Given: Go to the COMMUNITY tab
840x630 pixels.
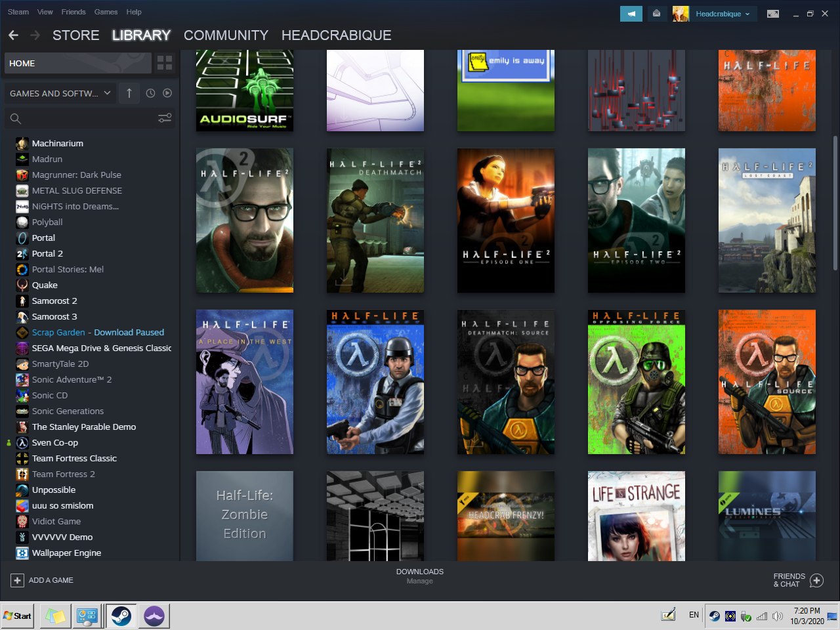Looking at the screenshot, I should pos(226,35).
